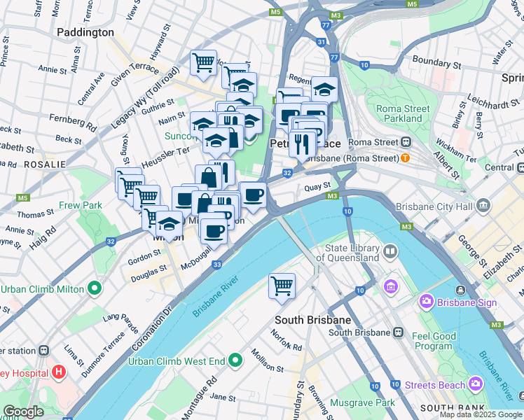Viewport: 524px width, 420px height.
Task: Select the Brisbane Sign camera pin
Action: (x=427, y=301)
